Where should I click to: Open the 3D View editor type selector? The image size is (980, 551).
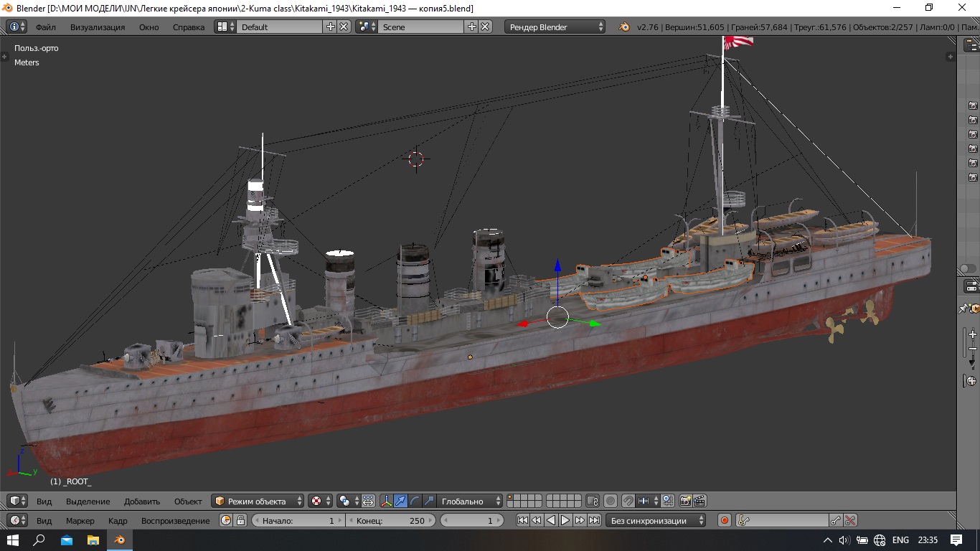pos(17,501)
